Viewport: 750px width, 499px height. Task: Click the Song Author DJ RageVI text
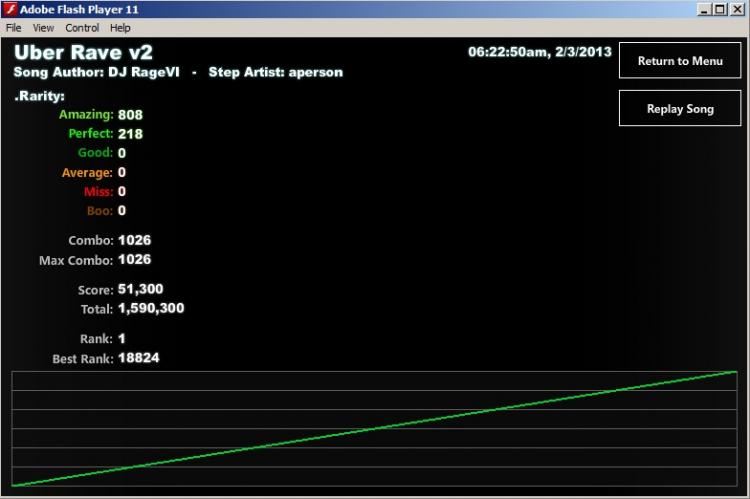97,72
